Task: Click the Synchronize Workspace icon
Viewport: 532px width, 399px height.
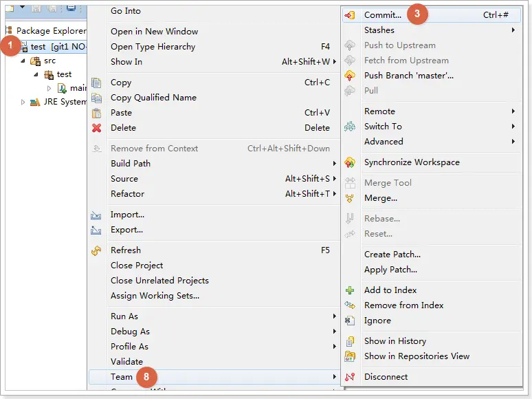Action: (x=349, y=162)
